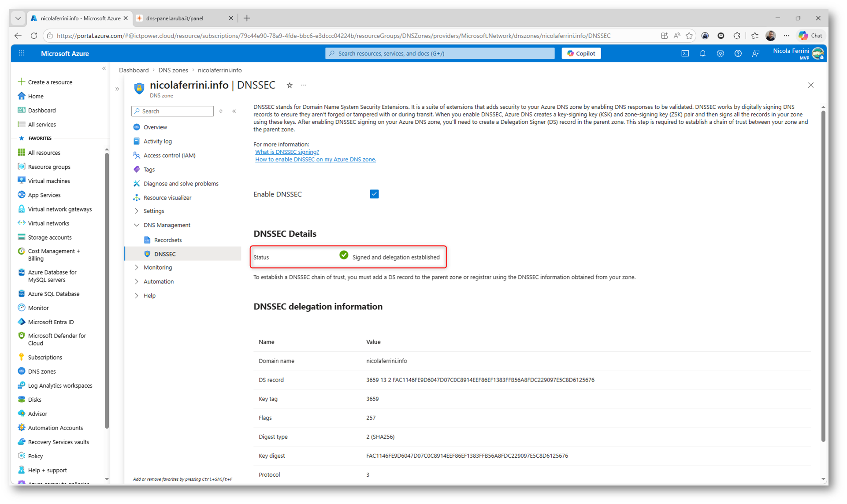Expand the Settings menu group
847x504 pixels.
(x=153, y=211)
